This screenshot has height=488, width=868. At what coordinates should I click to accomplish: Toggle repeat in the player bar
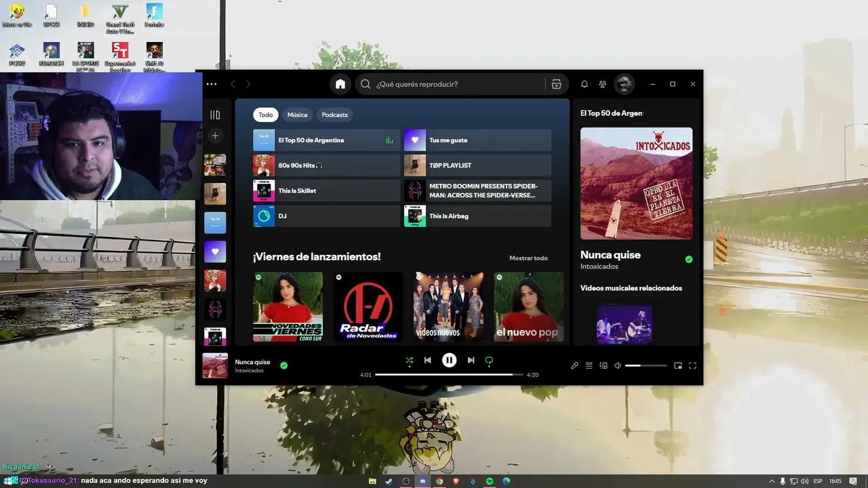[489, 361]
